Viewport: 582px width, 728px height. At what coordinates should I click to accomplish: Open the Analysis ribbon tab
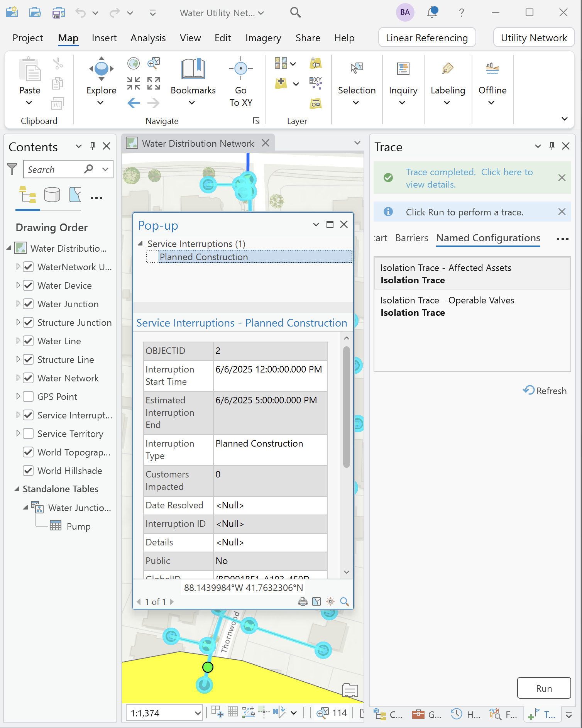(x=148, y=38)
